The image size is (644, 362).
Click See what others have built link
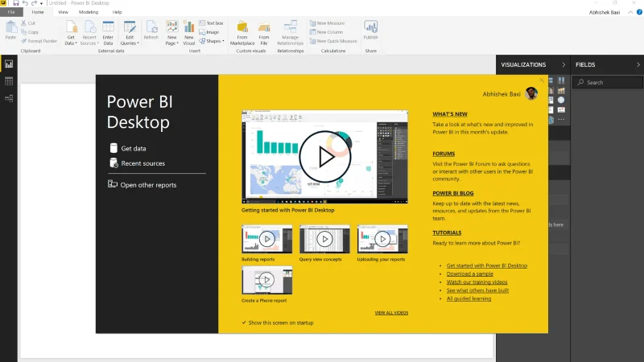pyautogui.click(x=477, y=290)
